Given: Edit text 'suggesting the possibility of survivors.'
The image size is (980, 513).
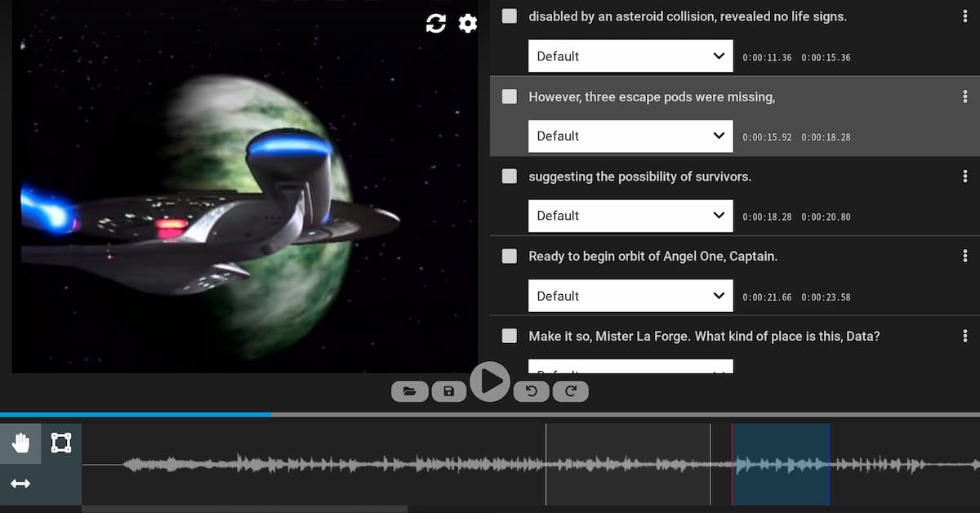Looking at the screenshot, I should pyautogui.click(x=639, y=176).
